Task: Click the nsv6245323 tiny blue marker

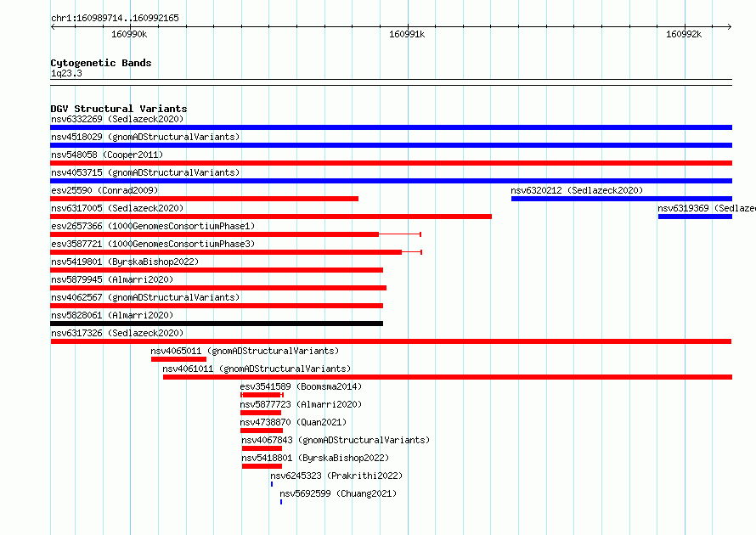Action: (272, 484)
